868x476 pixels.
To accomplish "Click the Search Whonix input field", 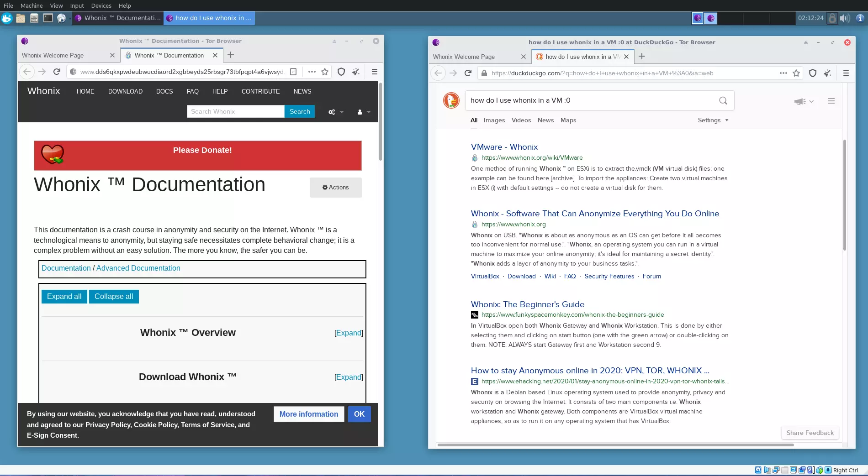I will pos(235,112).
